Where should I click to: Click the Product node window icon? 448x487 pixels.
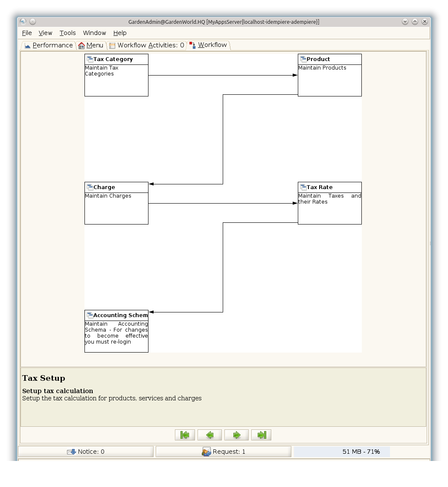click(x=303, y=59)
